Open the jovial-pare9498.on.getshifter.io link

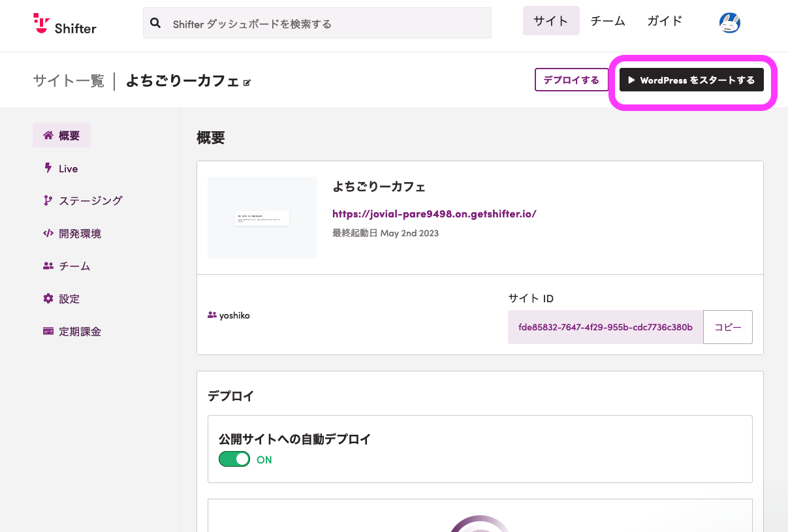tap(434, 213)
